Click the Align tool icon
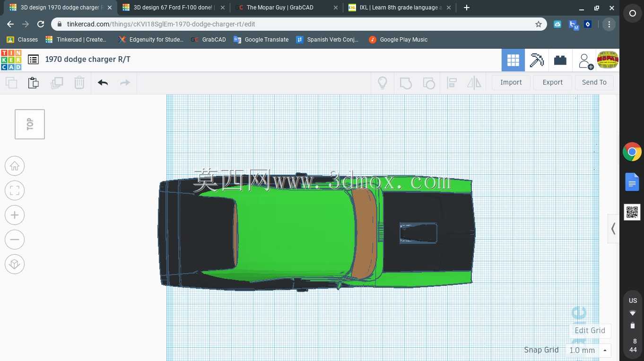 (x=452, y=83)
